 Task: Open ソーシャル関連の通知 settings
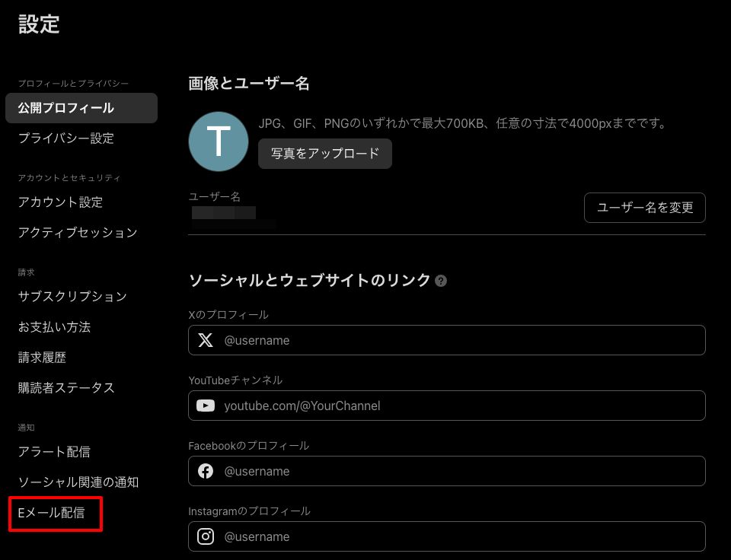coord(78,482)
